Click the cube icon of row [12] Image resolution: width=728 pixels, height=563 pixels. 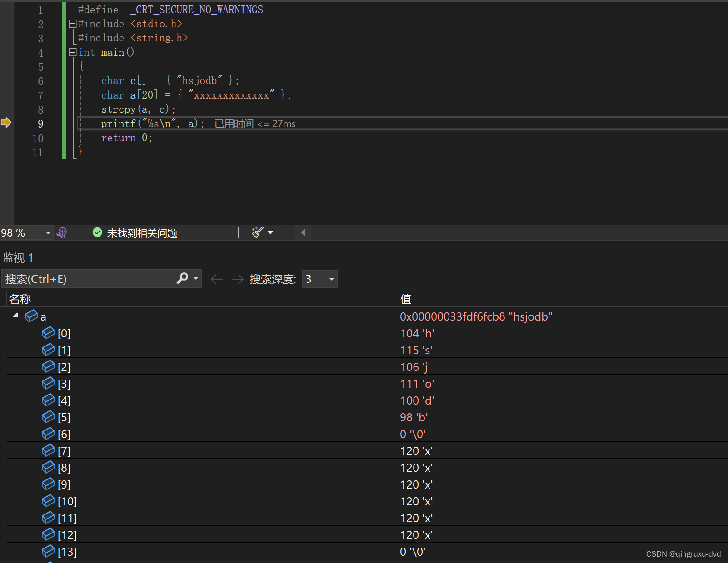[48, 534]
